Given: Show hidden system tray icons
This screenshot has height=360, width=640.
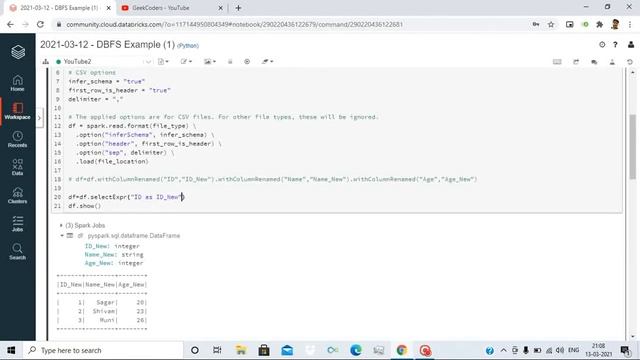Looking at the screenshot, I should click(x=504, y=351).
